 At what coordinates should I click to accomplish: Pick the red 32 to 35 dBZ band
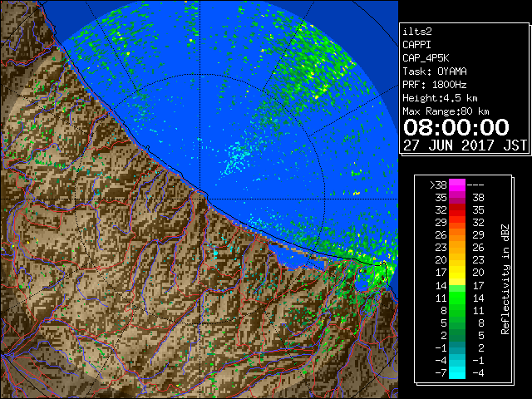pos(457,210)
